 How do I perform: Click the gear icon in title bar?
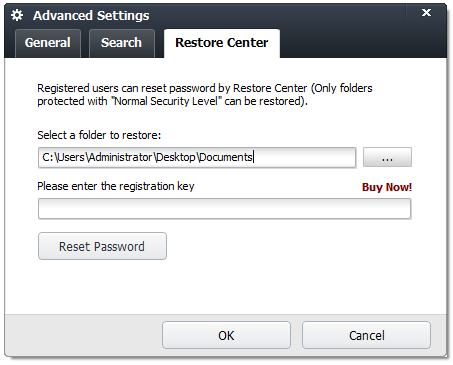click(x=17, y=15)
